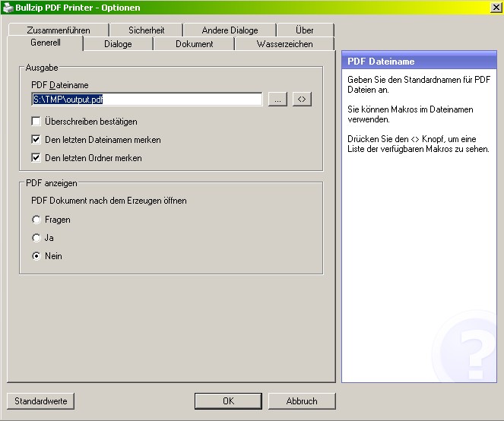
Task: Switch to the Zusammenführen tab
Action: click(x=59, y=30)
